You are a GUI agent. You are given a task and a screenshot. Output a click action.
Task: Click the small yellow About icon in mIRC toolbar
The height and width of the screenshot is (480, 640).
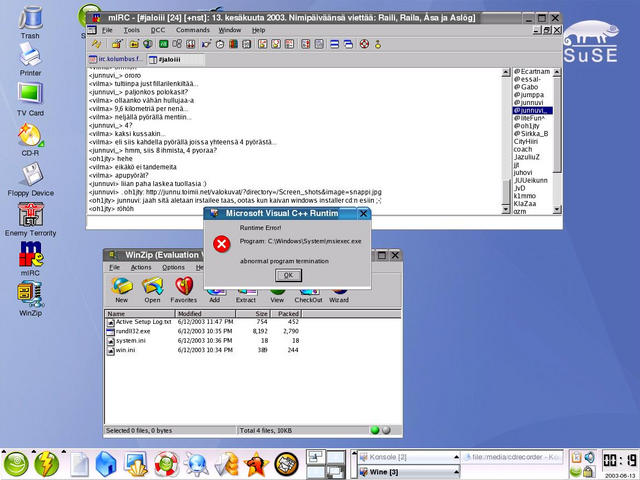[x=378, y=44]
